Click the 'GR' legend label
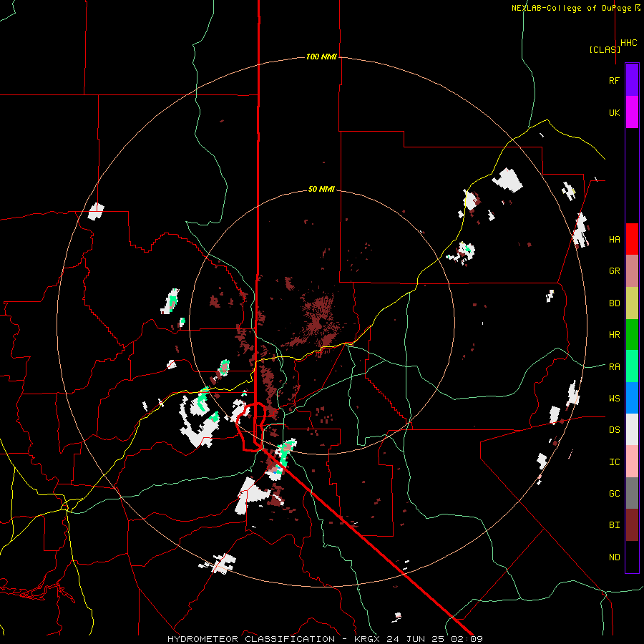 tap(614, 271)
